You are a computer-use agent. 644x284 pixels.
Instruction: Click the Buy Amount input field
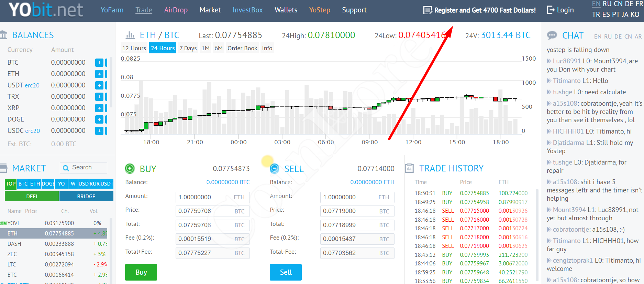[213, 197]
